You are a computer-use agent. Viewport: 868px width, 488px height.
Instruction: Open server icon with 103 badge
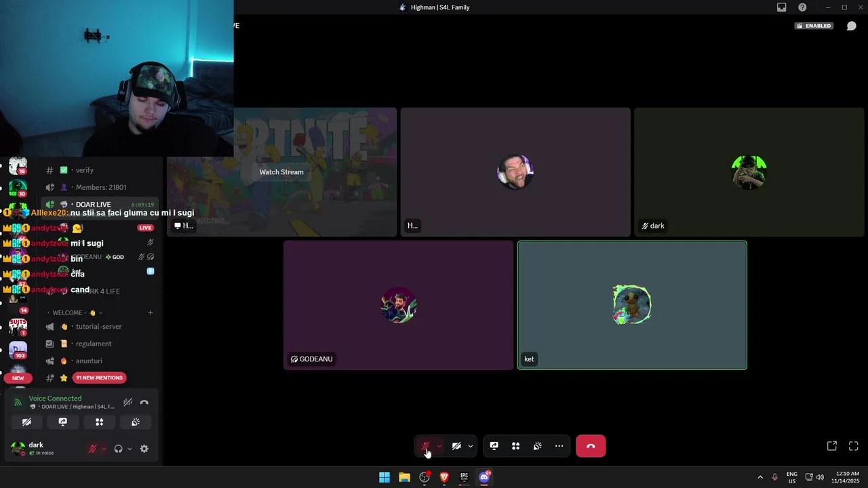(x=18, y=350)
